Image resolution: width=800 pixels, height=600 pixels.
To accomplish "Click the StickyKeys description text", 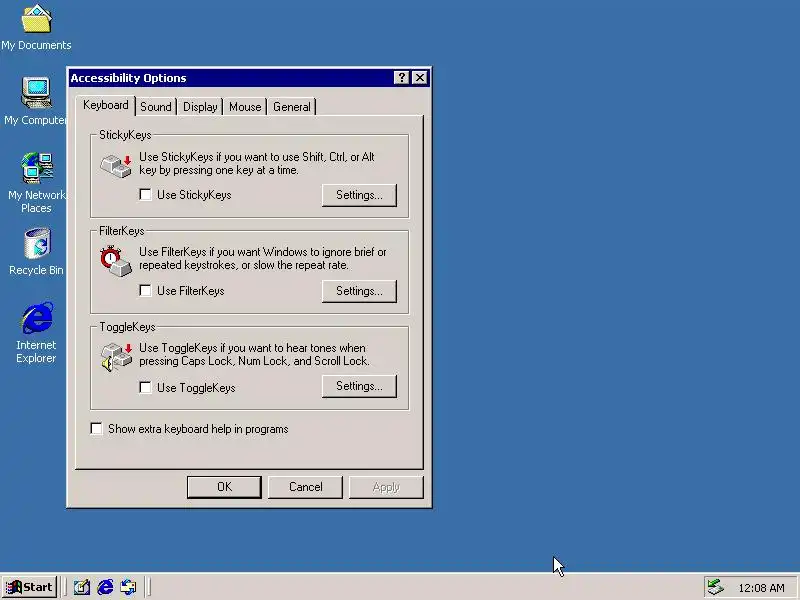I will coord(257,163).
